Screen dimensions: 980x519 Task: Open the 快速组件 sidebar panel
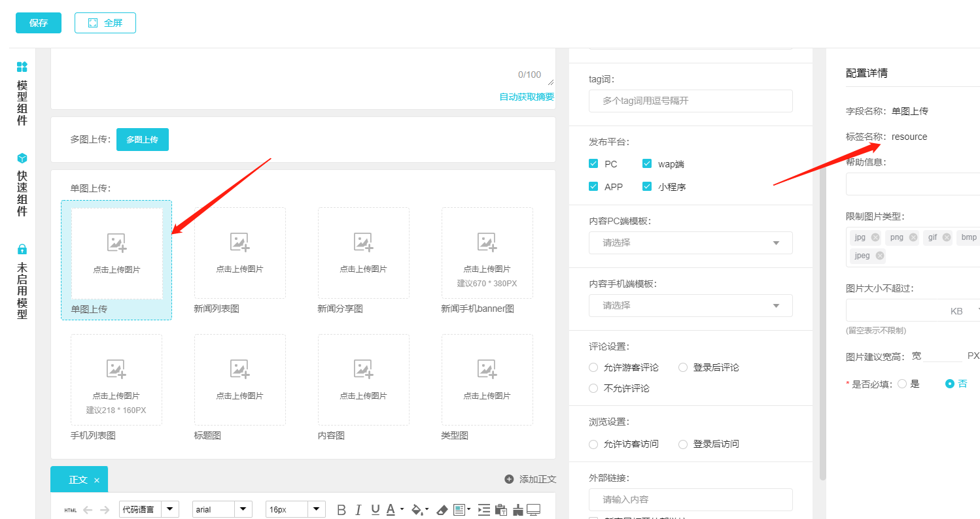click(22, 158)
